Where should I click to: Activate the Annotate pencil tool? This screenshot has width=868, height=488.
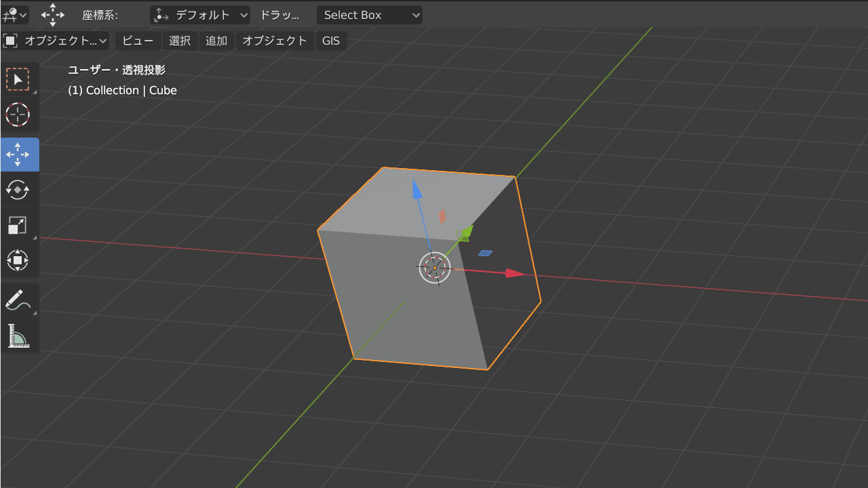pyautogui.click(x=18, y=300)
